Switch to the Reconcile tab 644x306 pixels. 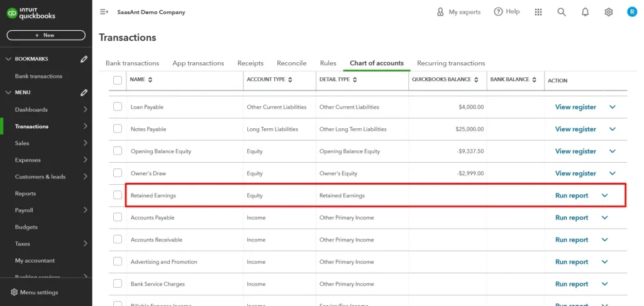pos(292,63)
